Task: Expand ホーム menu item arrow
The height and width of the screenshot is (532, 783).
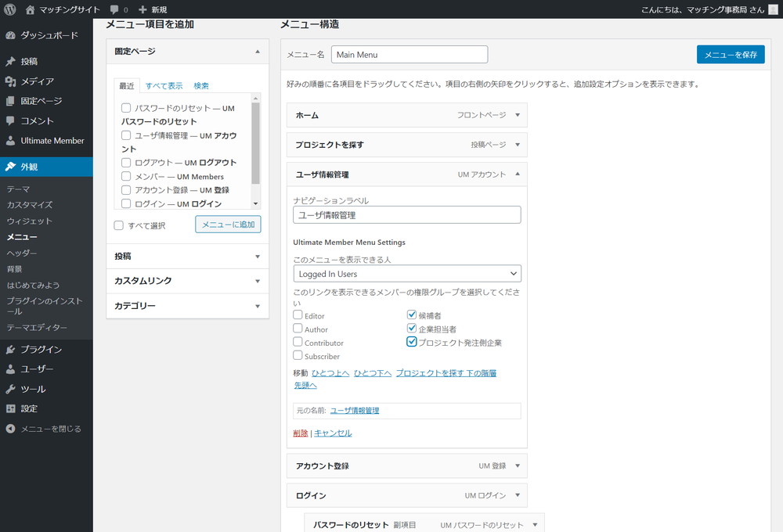Action: (x=518, y=115)
